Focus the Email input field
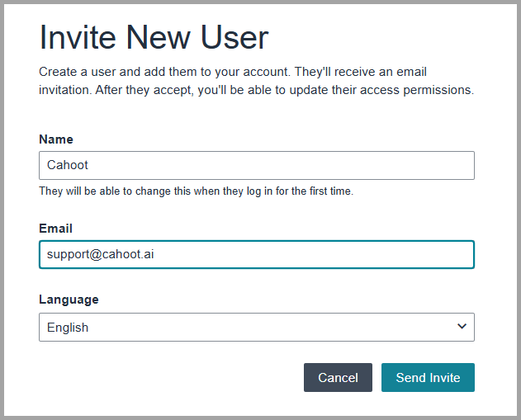The image size is (521, 420). (x=257, y=255)
